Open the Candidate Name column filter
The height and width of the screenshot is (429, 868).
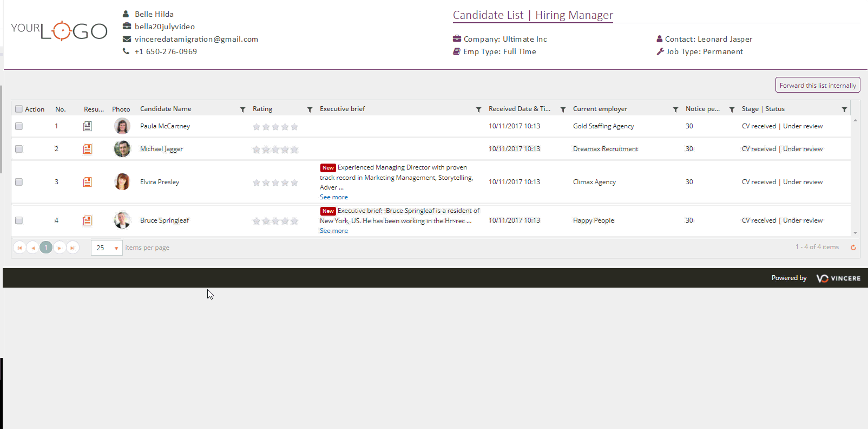pos(242,109)
